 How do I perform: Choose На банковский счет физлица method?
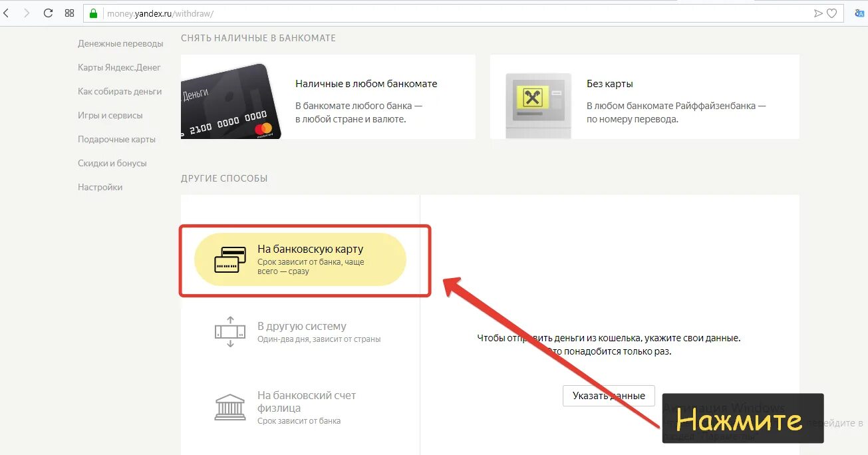[300, 407]
